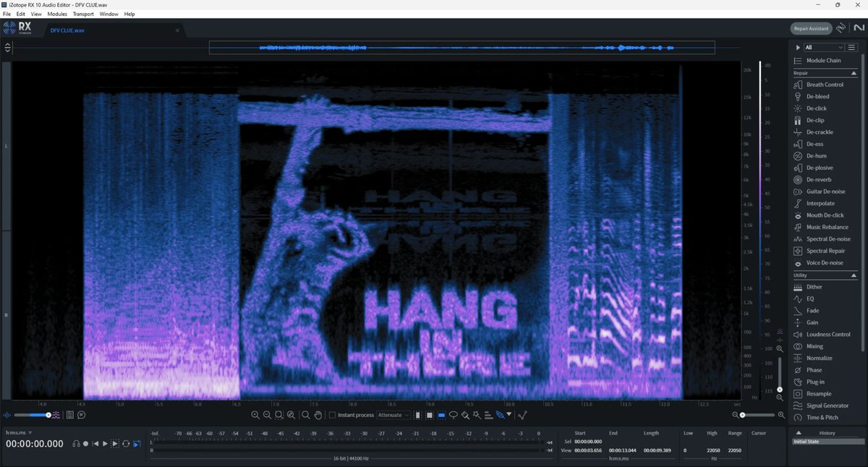This screenshot has width=868, height=467.
Task: Click the zoom in magnifier icon
Action: tap(255, 415)
